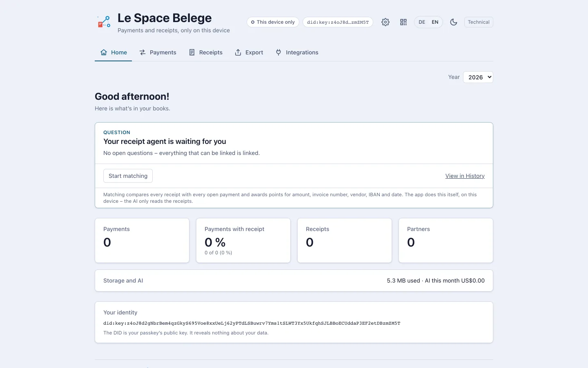Click the Here is what's in your books text
Viewport: 588px width, 368px height.
click(132, 108)
